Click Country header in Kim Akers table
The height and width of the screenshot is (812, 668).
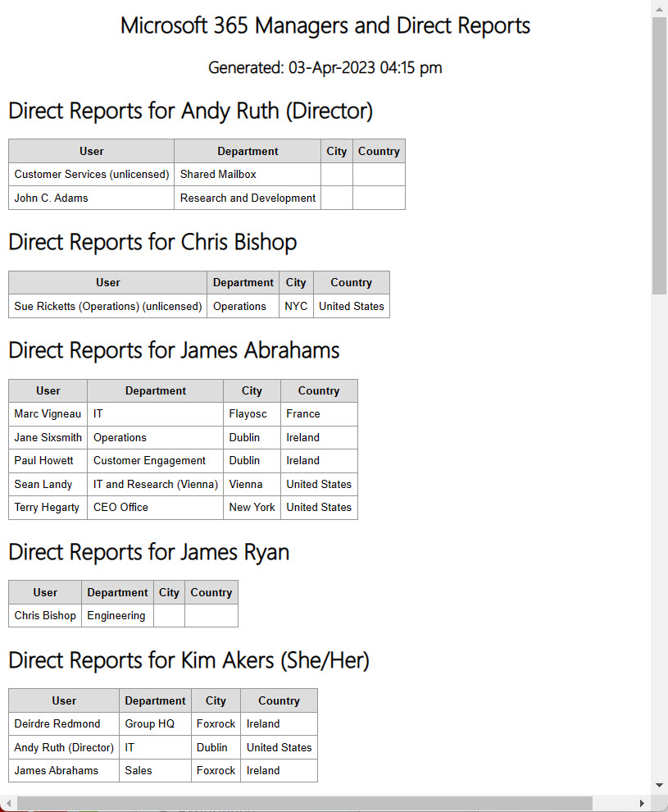pyautogui.click(x=279, y=700)
